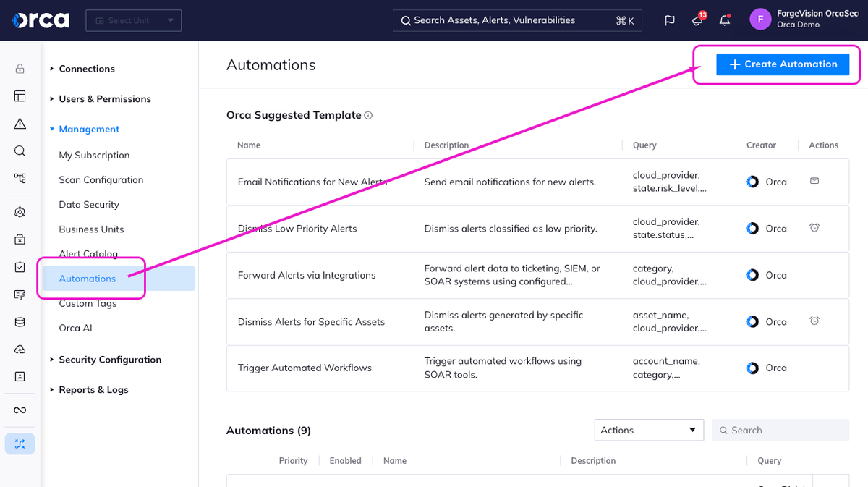Screen dimensions: 868x487
Task: Open the Actions dropdown above automations list
Action: click(x=649, y=430)
